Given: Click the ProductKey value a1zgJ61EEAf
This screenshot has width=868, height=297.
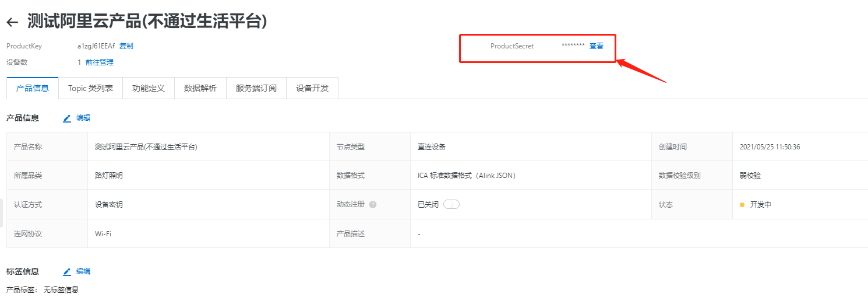Looking at the screenshot, I should tap(96, 46).
